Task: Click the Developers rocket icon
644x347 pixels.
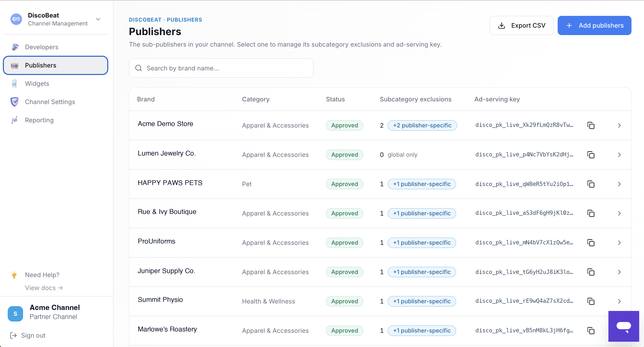Action: [15, 47]
